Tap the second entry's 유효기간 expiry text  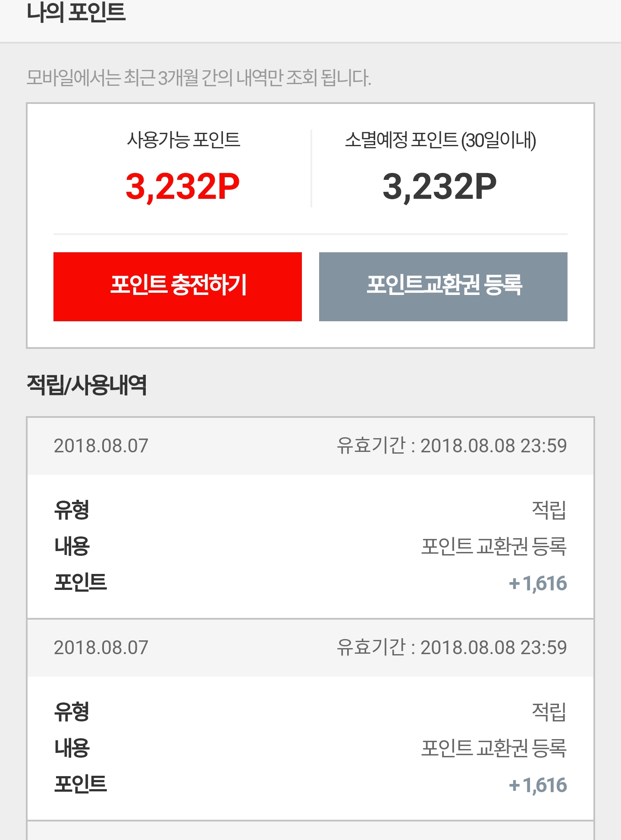tap(452, 647)
